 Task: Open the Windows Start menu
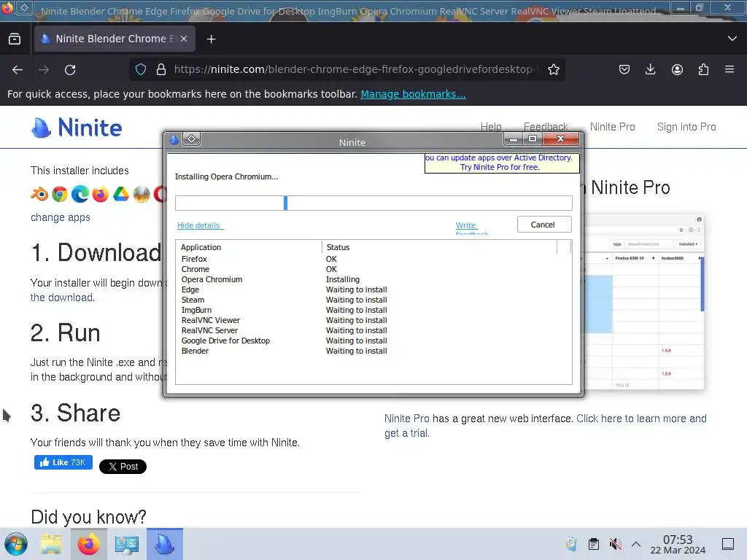click(x=16, y=544)
